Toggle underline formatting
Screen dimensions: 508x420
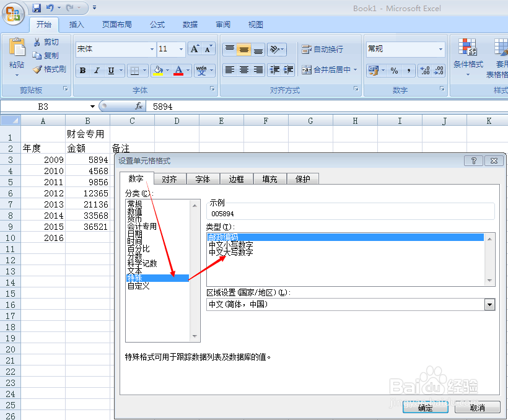111,71
